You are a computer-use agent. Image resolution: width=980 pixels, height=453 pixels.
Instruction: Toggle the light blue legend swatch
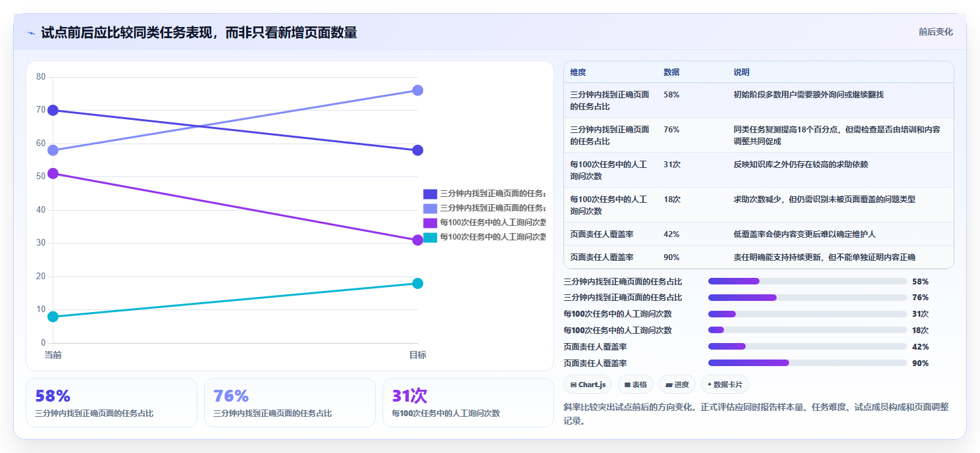pyautogui.click(x=430, y=208)
